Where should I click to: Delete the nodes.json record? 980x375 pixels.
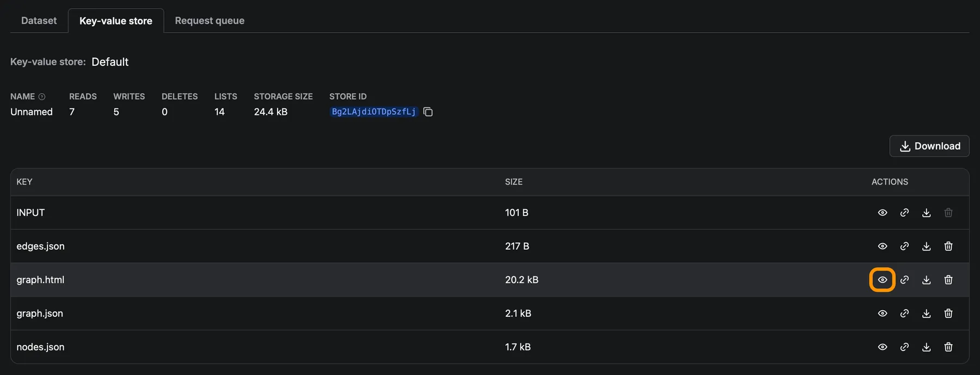[x=948, y=347]
